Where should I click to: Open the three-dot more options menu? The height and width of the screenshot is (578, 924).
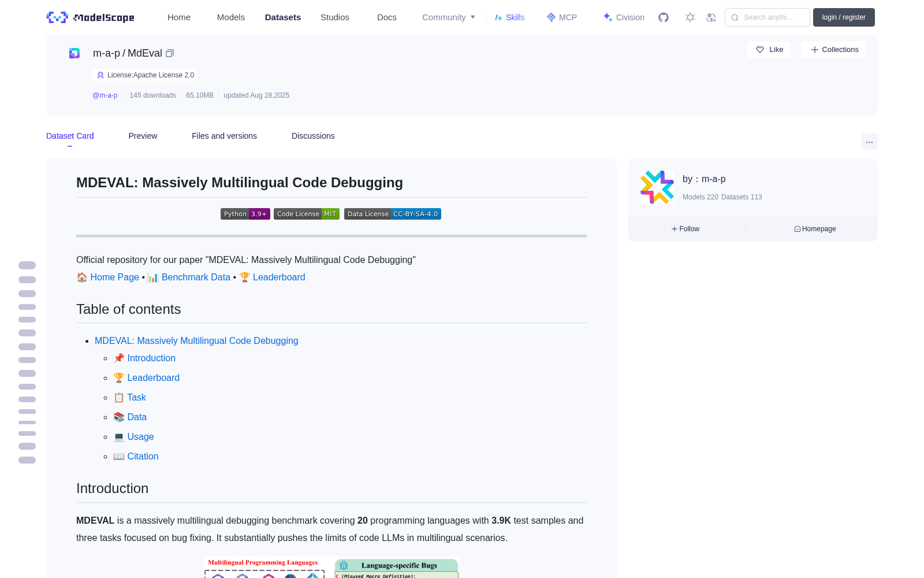[x=870, y=142]
